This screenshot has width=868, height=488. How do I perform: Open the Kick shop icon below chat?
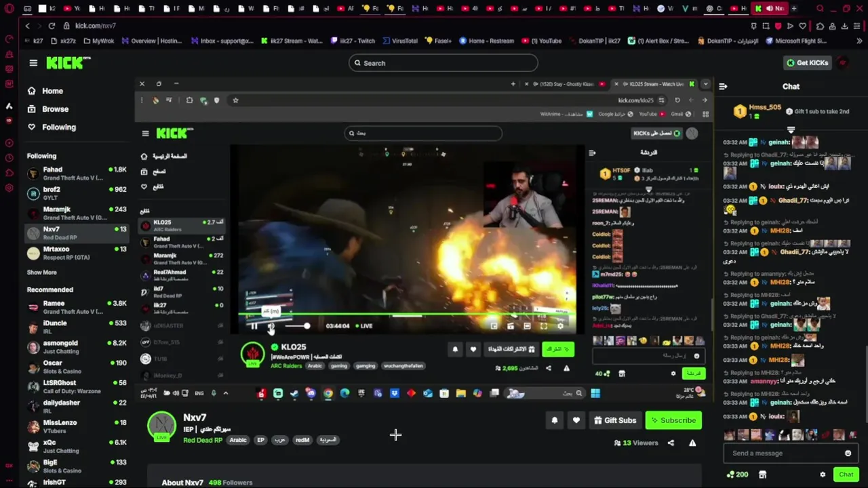pyautogui.click(x=762, y=474)
